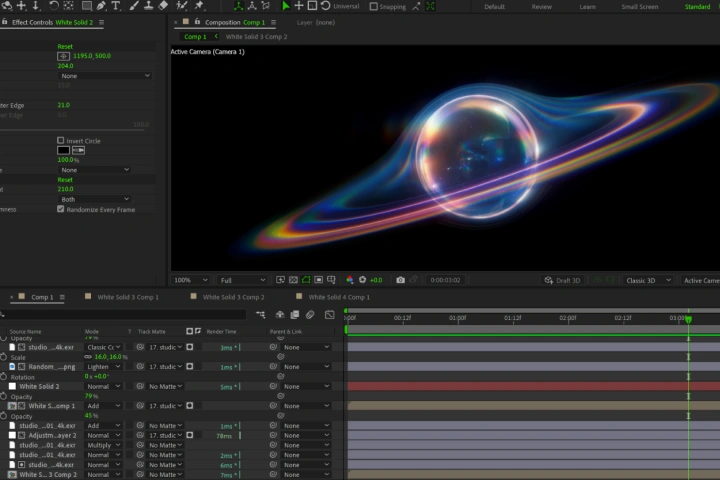Select the Type tool
Viewport: 720px width, 480px height.
pos(116,6)
